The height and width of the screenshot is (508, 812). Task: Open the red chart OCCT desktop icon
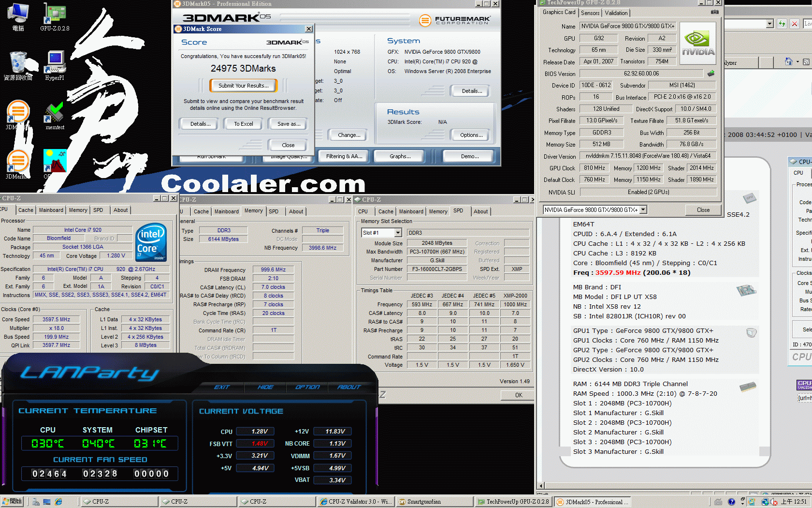click(55, 164)
